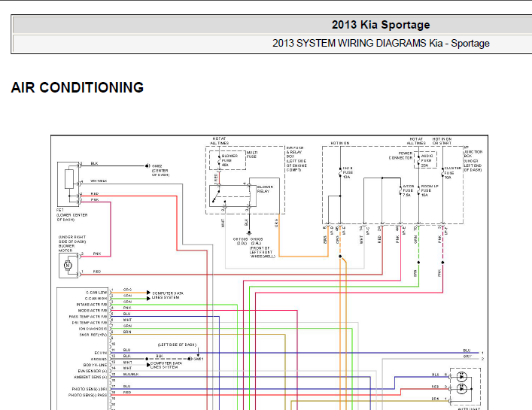Click the 'HOT IN ON OR START' label
This screenshot has height=410, width=532.
442,141
